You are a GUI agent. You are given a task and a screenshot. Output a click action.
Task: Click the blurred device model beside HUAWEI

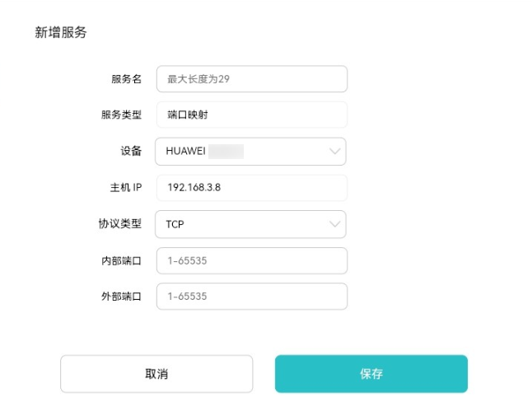(226, 152)
